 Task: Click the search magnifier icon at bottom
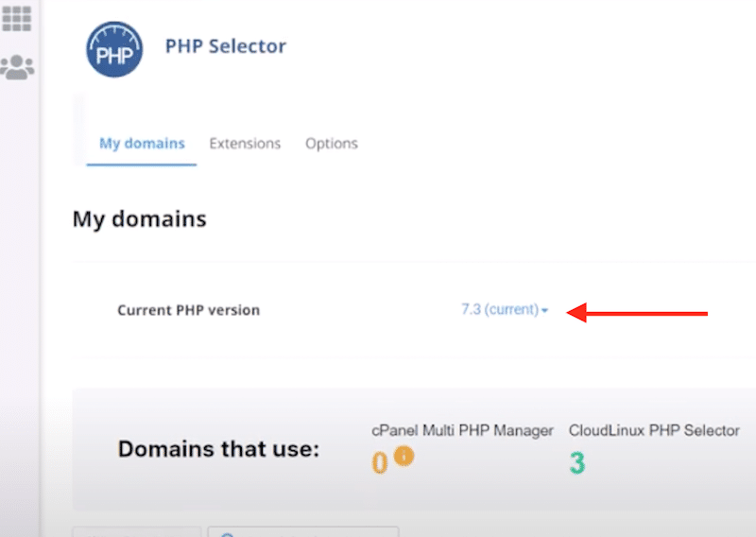[225, 534]
